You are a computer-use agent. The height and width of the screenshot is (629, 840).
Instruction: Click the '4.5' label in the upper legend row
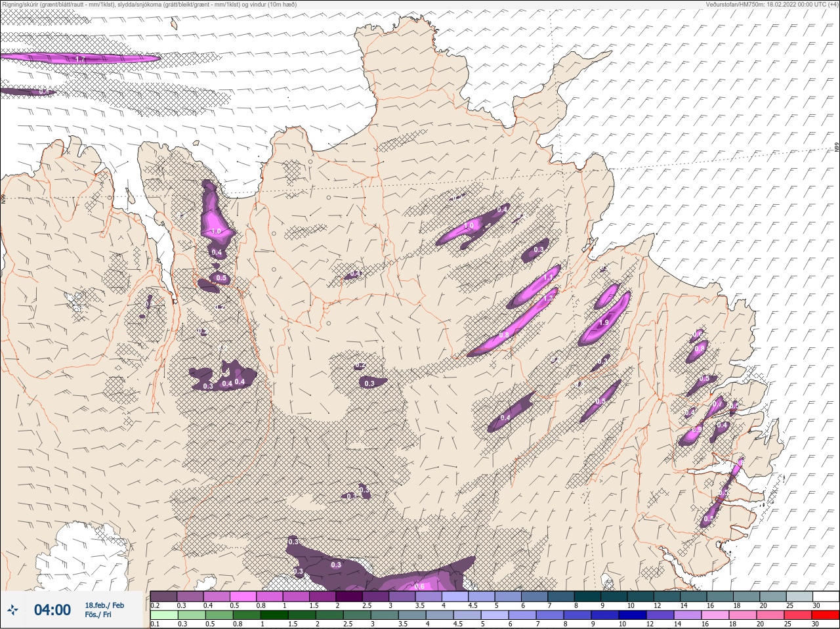(x=472, y=605)
